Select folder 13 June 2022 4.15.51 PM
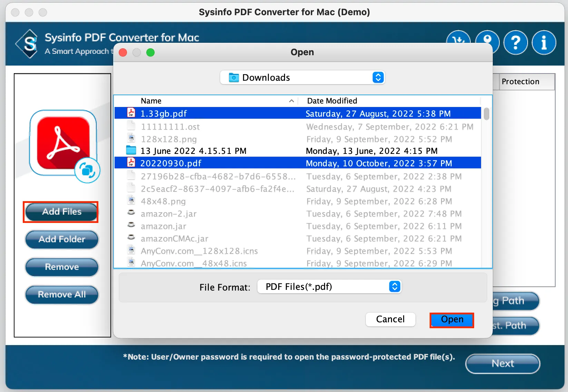This screenshot has height=392, width=568. click(193, 151)
